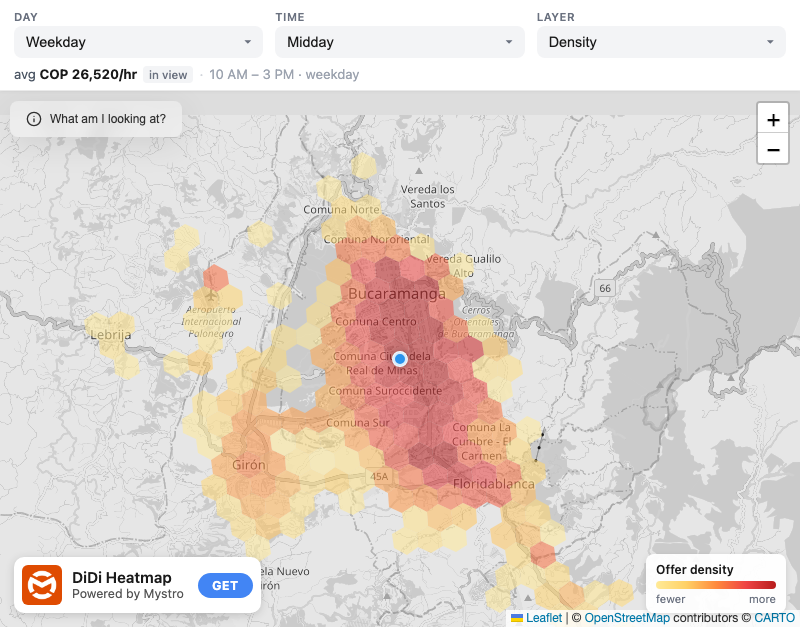Zoom in on the map with plus
This screenshot has width=800, height=627.
tap(773, 120)
